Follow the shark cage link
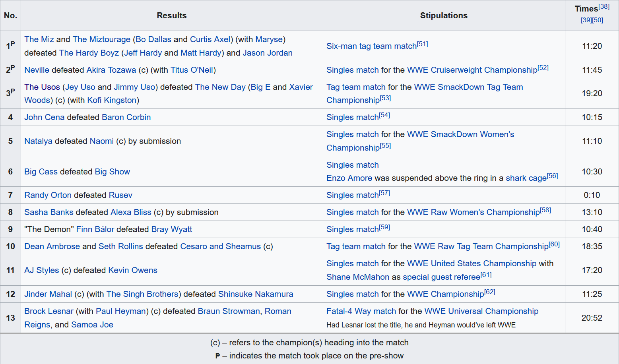Viewport: 619px width, 364px height. 526,178
